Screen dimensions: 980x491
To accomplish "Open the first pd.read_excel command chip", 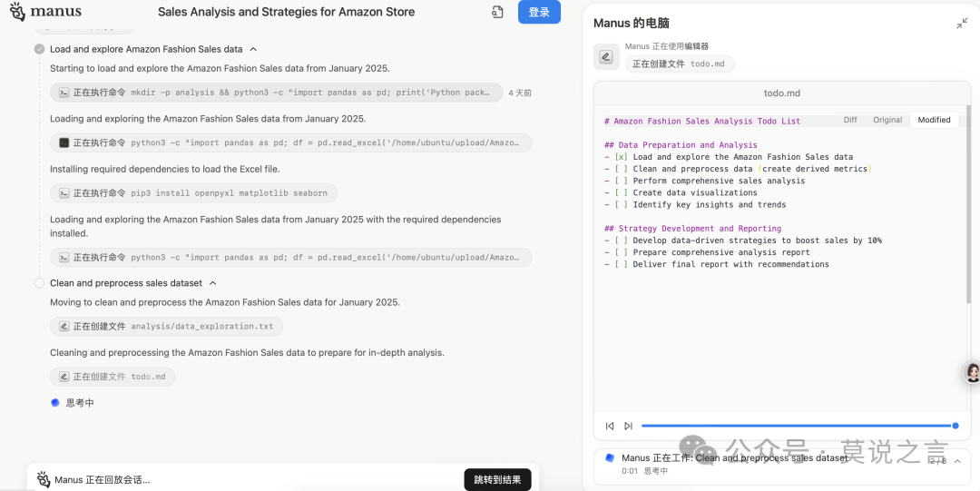I will tap(290, 142).
